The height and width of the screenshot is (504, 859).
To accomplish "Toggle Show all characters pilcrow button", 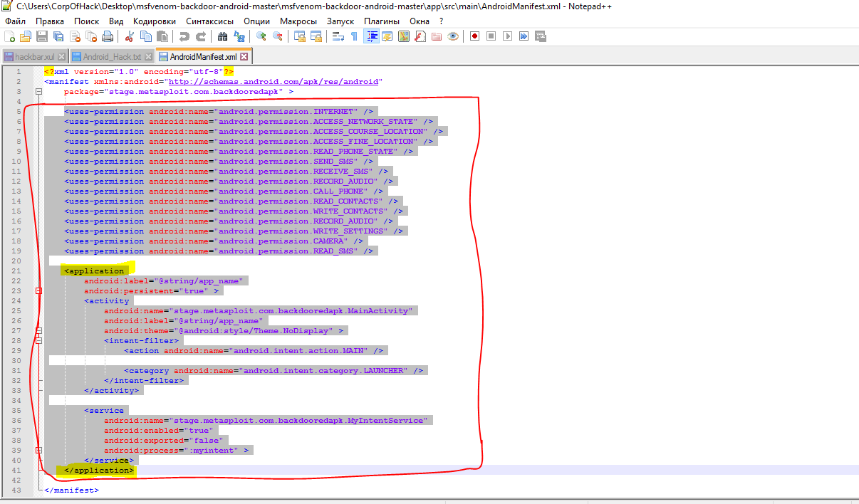I will 354,36.
